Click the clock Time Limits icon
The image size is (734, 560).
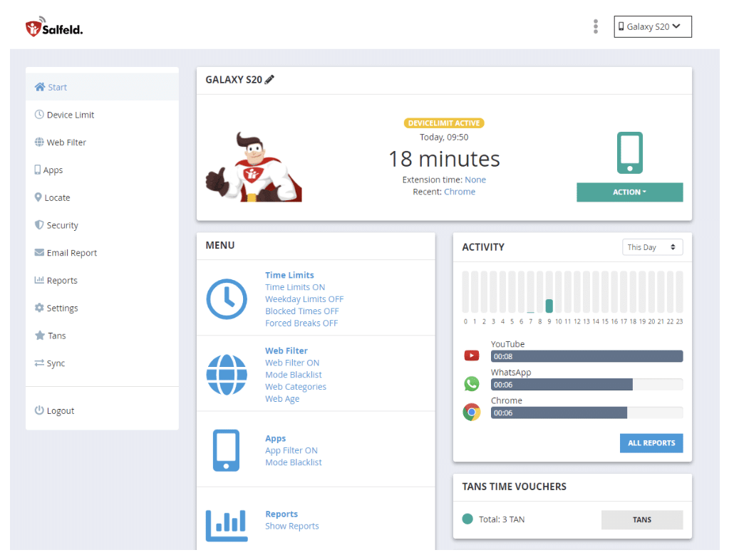click(x=227, y=298)
